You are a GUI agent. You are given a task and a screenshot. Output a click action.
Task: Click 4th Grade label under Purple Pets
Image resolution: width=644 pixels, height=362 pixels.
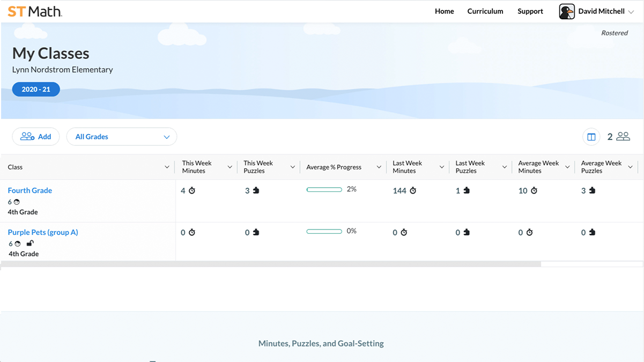[24, 254]
